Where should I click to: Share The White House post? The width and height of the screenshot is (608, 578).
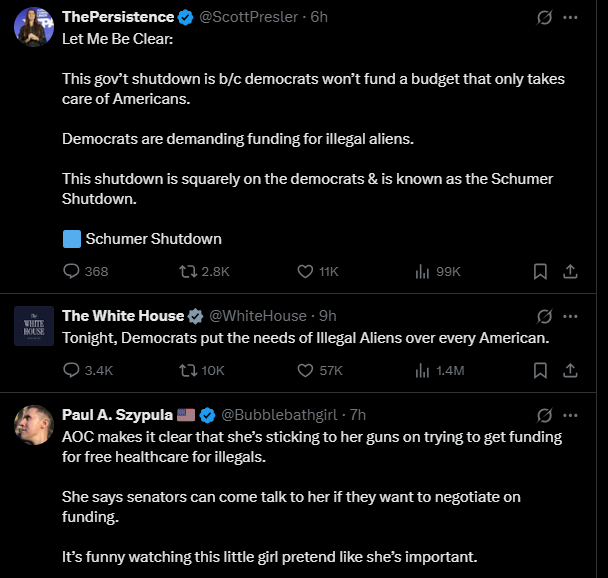coord(570,370)
